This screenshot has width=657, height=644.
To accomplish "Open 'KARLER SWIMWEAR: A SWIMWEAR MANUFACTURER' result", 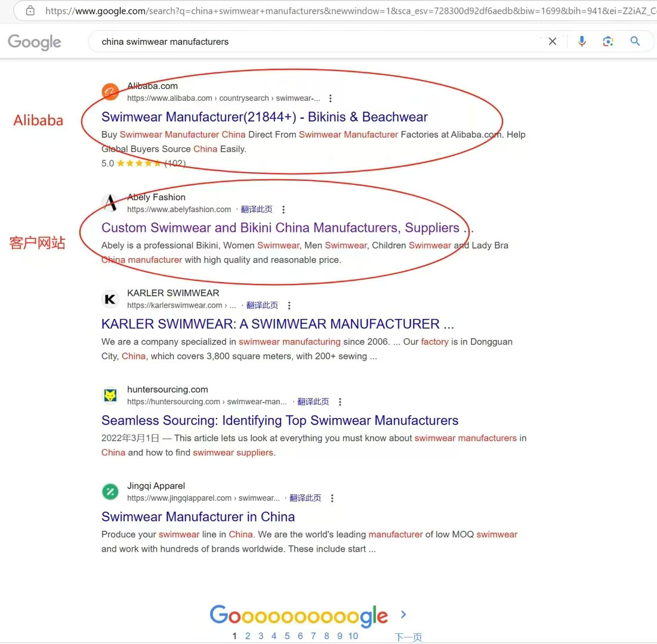I will tap(277, 324).
